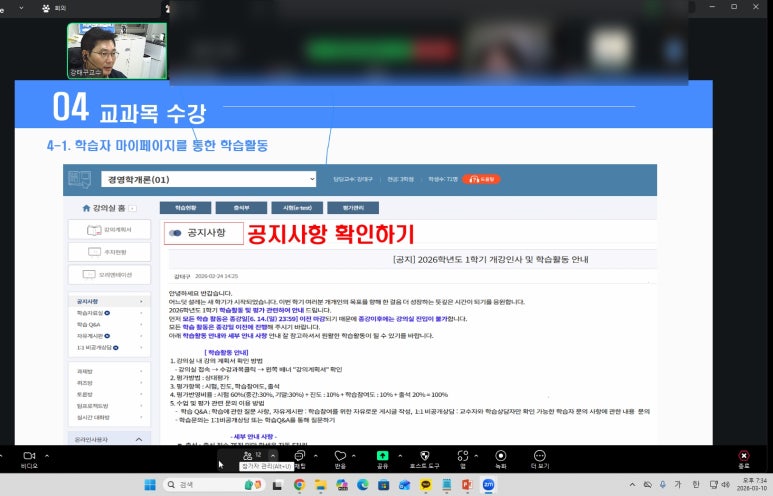Click the Windows Start button
This screenshot has height=496, width=773.
(x=150, y=484)
